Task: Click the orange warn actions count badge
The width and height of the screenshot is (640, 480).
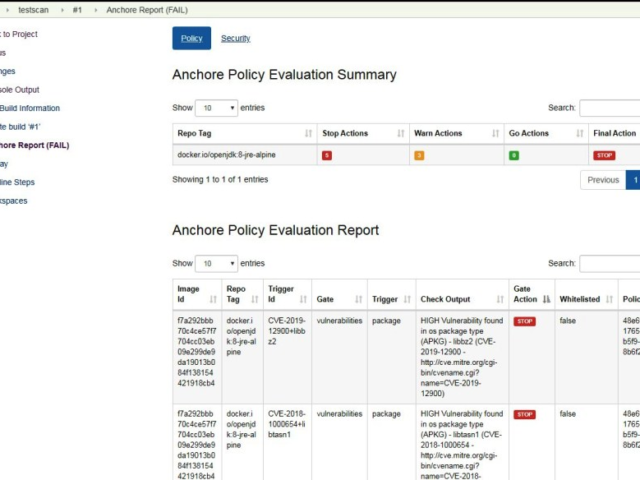Action: tap(419, 156)
